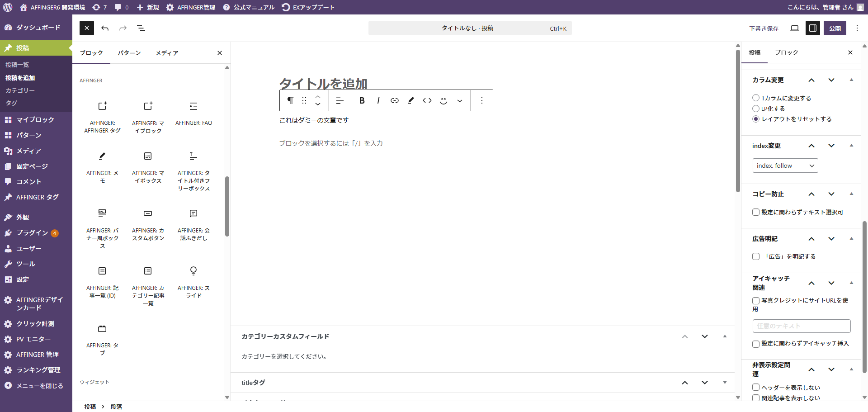The width and height of the screenshot is (868, 412).
Task: Collapse the 広告明記 panel triangle
Action: click(851, 238)
